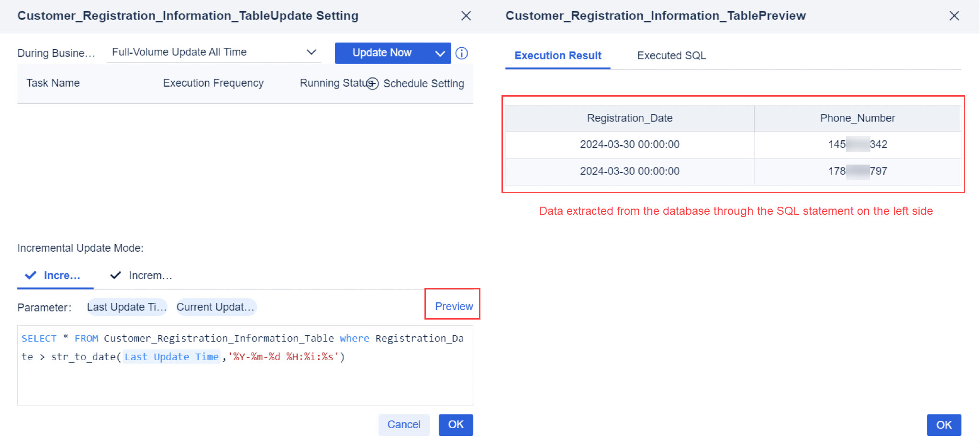Select the Last Update Time parameter chip
Image resolution: width=980 pixels, height=443 pixels.
tap(126, 307)
